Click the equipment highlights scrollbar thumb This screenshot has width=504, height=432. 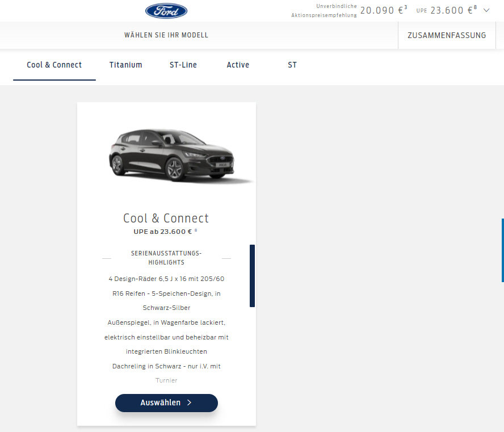[x=253, y=276]
